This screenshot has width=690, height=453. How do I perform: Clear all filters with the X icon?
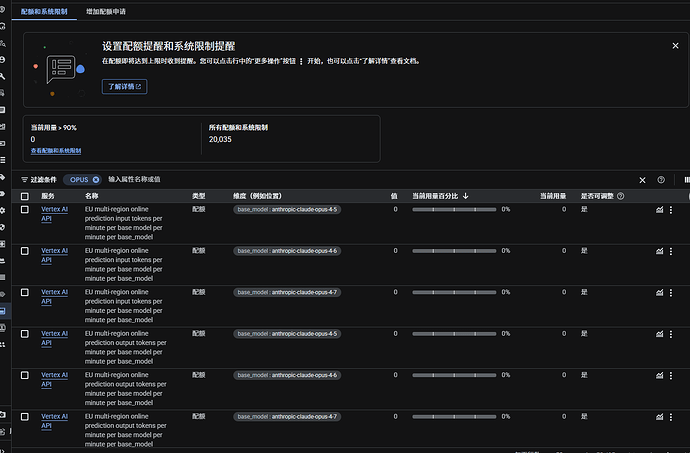[x=642, y=180]
